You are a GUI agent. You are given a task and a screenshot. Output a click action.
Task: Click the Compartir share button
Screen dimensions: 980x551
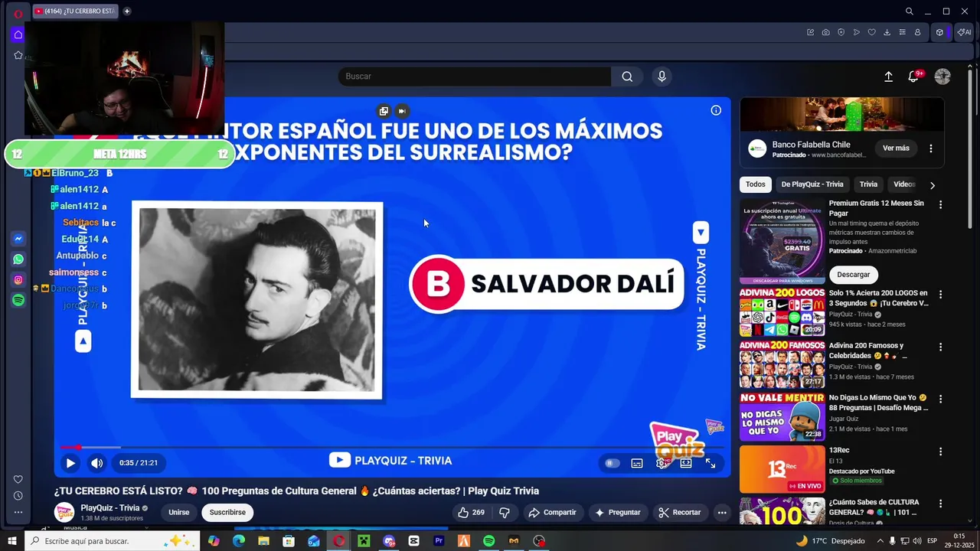(552, 513)
